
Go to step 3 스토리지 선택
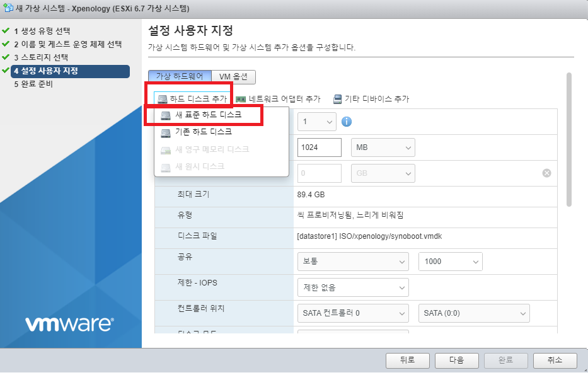point(41,57)
